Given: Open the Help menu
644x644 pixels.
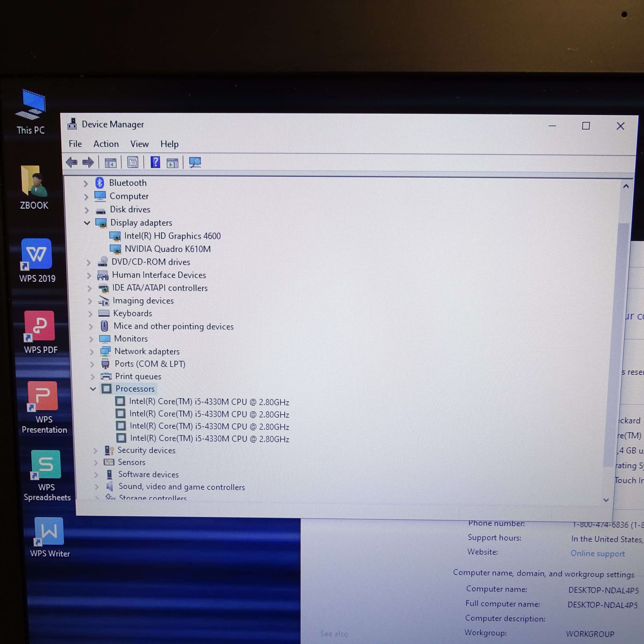Looking at the screenshot, I should tap(169, 144).
